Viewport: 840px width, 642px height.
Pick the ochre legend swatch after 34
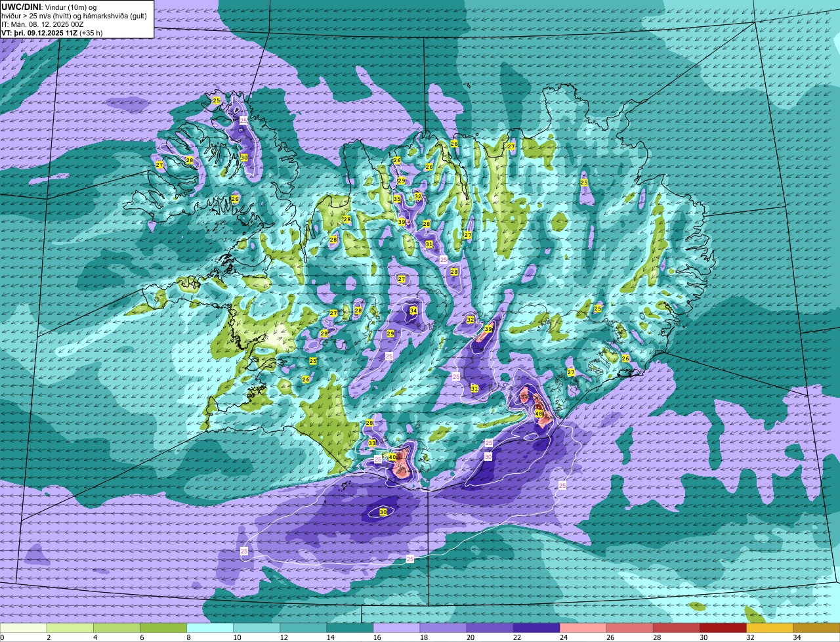coord(816,628)
